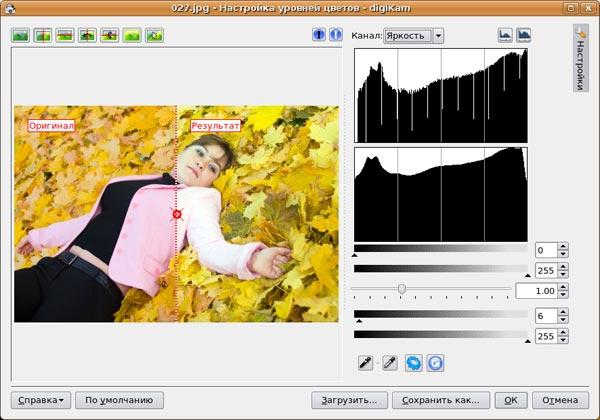
Task: Click the gamma slider handle
Action: pyautogui.click(x=402, y=289)
